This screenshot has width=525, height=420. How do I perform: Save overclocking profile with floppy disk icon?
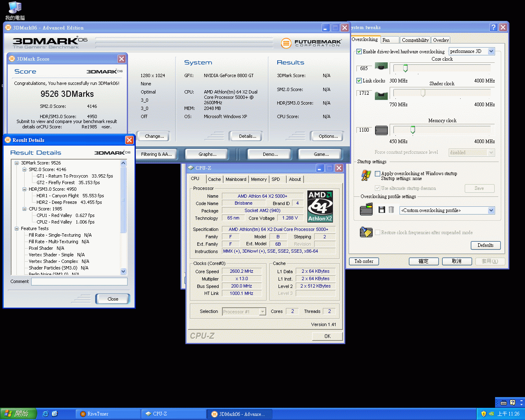pos(381,210)
